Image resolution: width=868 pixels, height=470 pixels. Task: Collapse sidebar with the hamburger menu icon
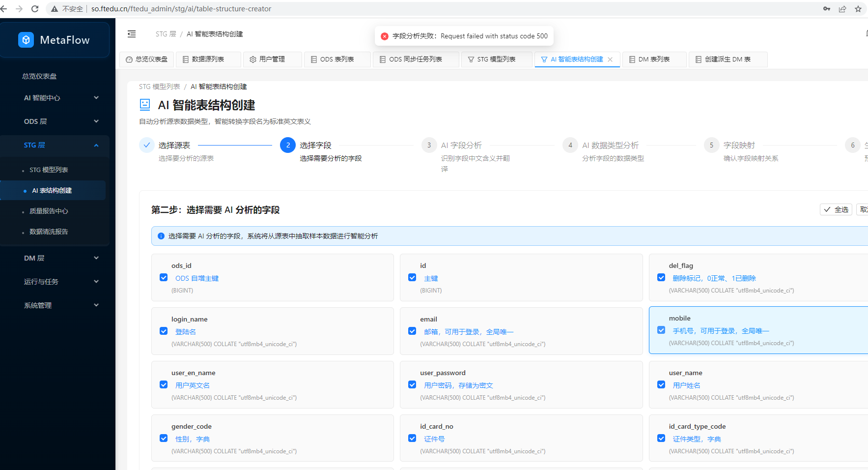click(x=132, y=34)
